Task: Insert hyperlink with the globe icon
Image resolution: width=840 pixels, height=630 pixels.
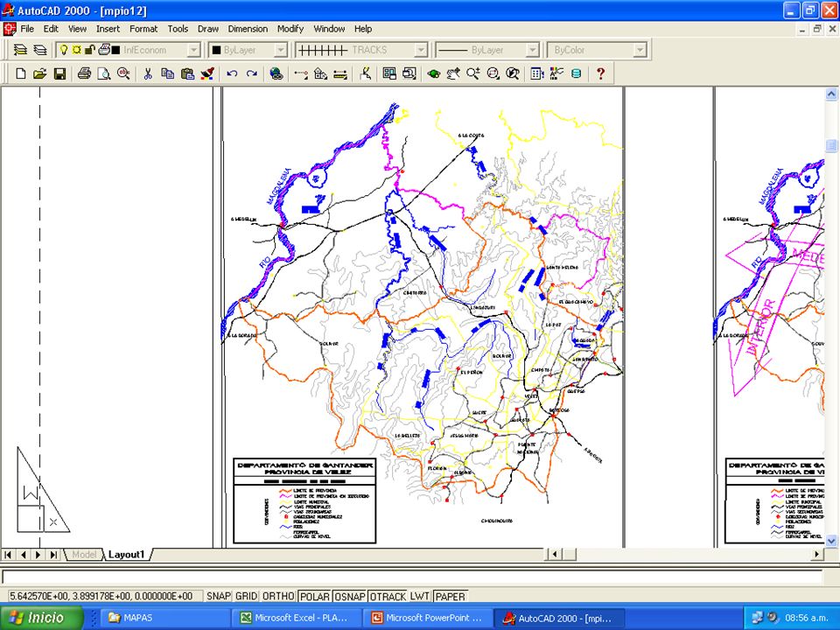Action: tap(276, 73)
